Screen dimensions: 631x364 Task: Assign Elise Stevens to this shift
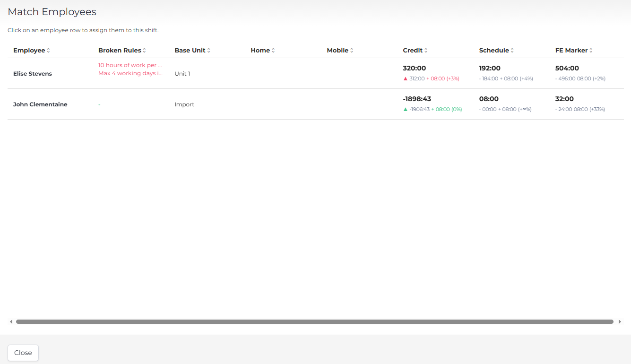pos(33,74)
